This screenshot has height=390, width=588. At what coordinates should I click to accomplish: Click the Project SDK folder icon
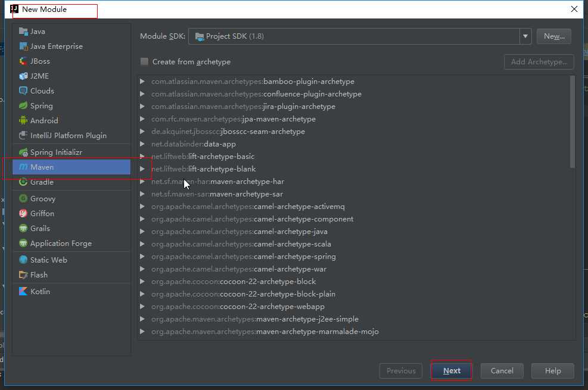tap(200, 36)
